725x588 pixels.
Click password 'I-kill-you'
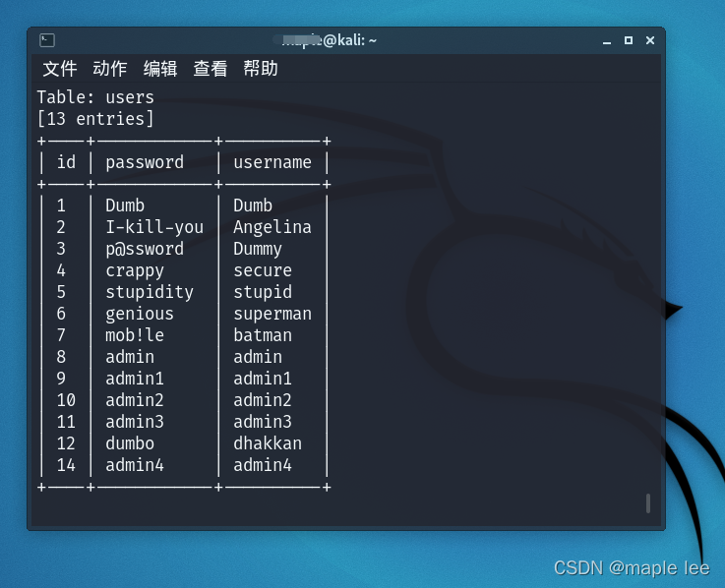(154, 227)
